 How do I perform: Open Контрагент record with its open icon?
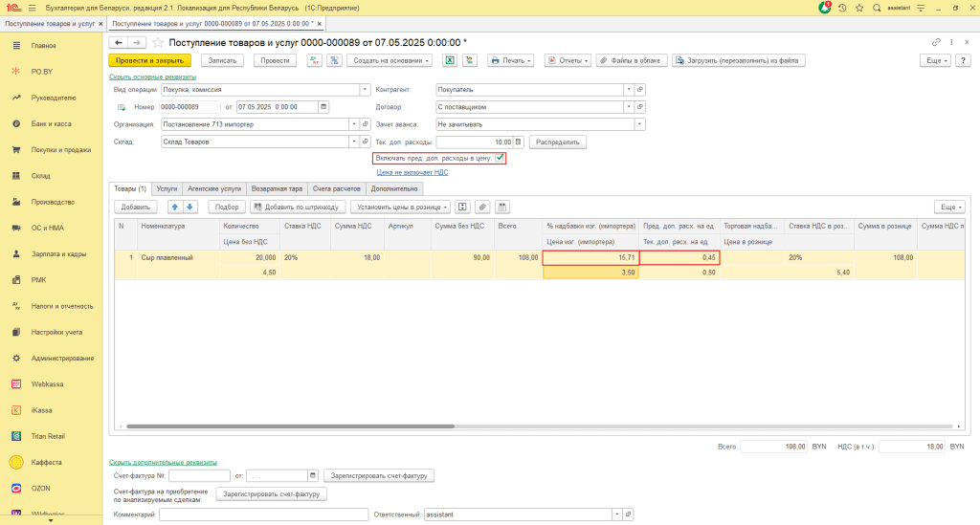point(640,89)
